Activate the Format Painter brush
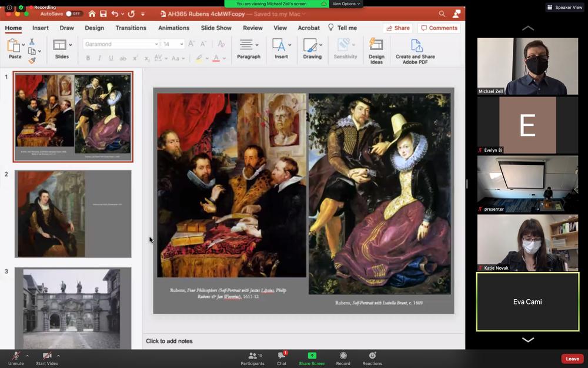The image size is (588, 368). (32, 60)
